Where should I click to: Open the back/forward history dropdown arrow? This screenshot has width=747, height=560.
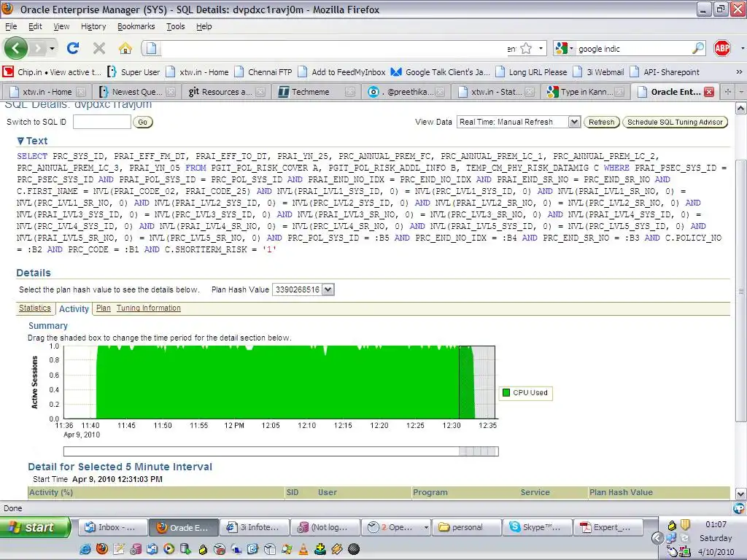click(x=52, y=48)
